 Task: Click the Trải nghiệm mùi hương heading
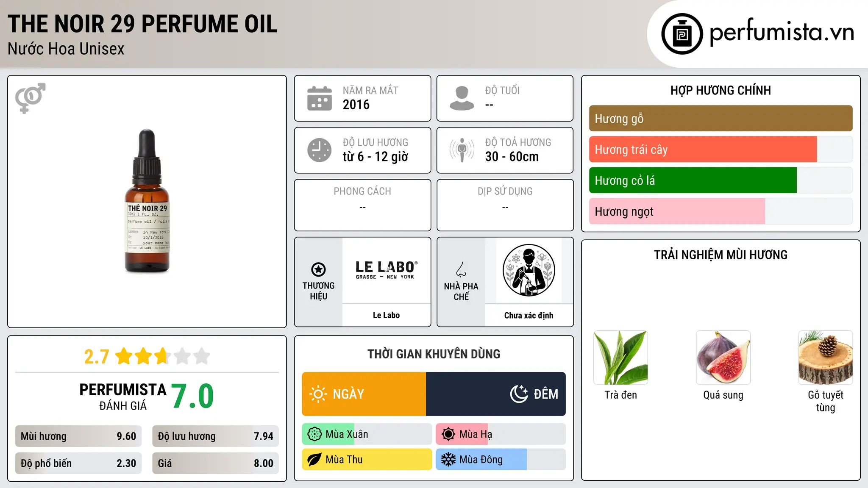(721, 255)
